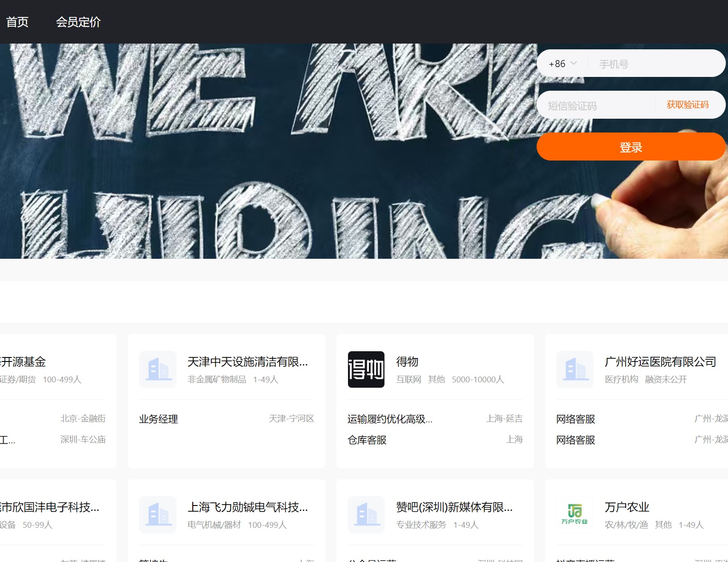
Task: Open the 得物 company name
Action: pos(408,362)
